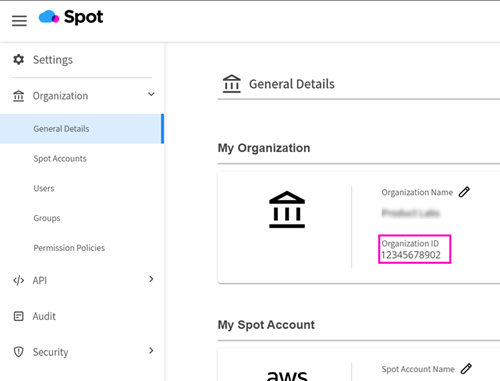Expand the Security section chevron
Image resolution: width=500 pixels, height=381 pixels.
coord(151,350)
